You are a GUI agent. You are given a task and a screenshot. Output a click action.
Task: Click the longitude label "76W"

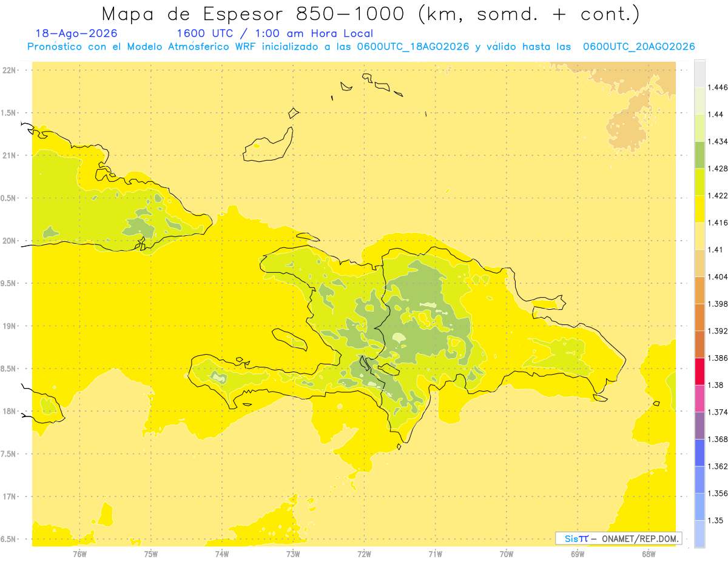80,554
